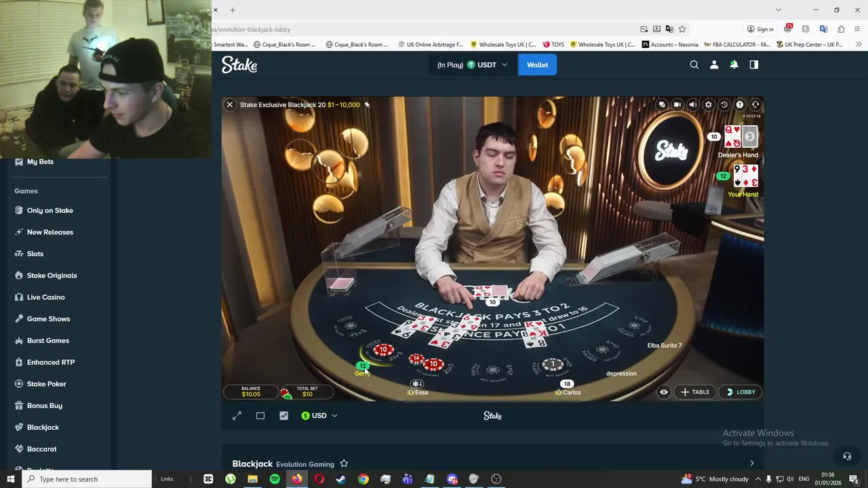This screenshot has width=868, height=488.
Task: Open USD display currency dropdown
Action: pyautogui.click(x=319, y=415)
